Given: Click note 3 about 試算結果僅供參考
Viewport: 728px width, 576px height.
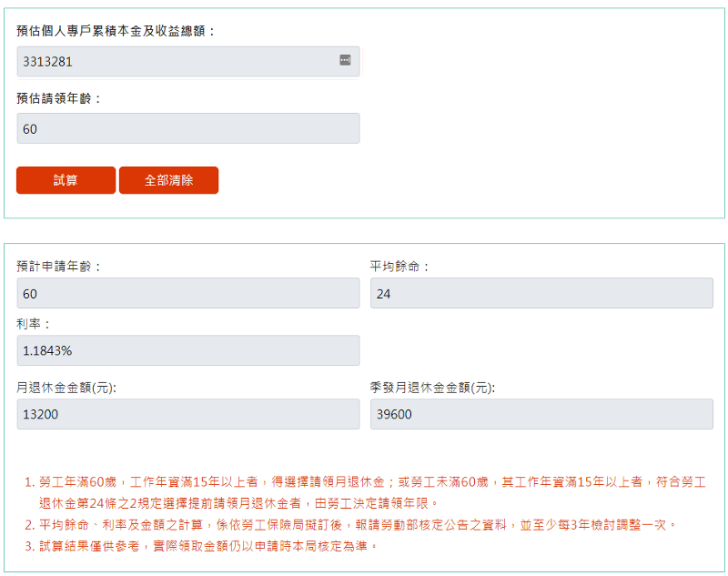Looking at the screenshot, I should click(200, 546).
